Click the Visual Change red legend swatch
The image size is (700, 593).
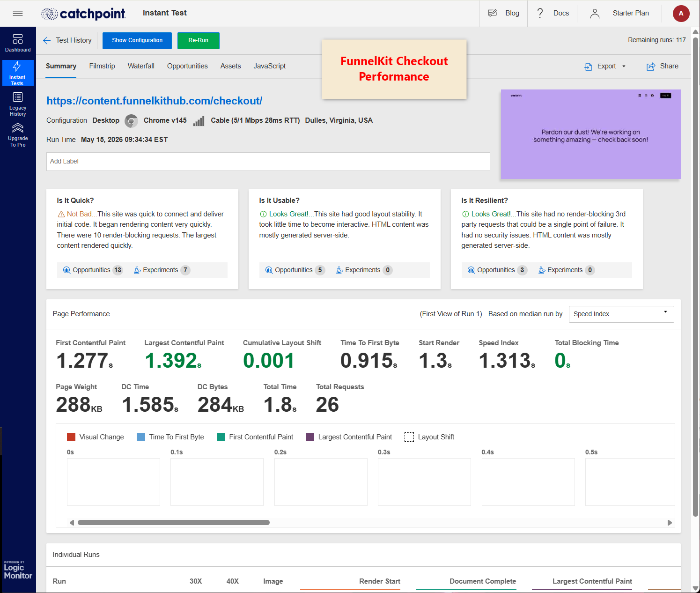point(71,437)
